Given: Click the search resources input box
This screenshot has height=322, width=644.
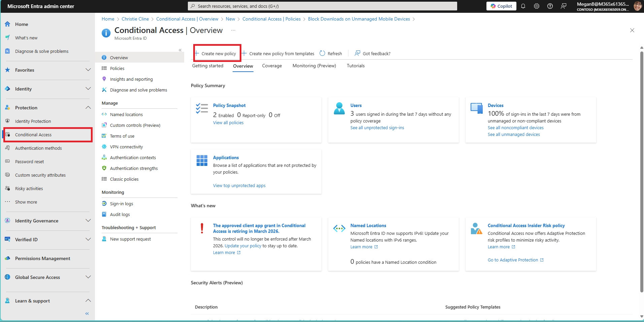Looking at the screenshot, I should click(x=322, y=6).
